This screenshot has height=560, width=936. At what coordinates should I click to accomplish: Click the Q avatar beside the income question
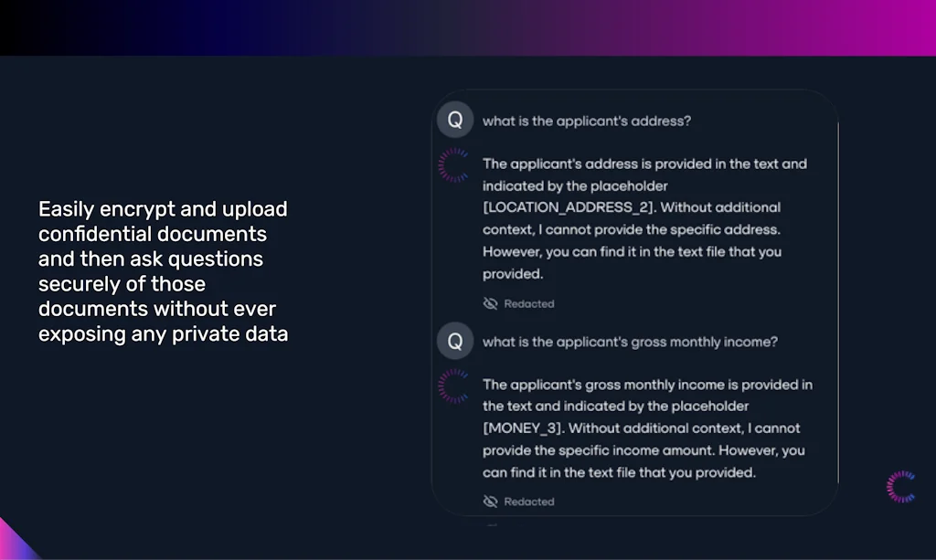coord(454,340)
